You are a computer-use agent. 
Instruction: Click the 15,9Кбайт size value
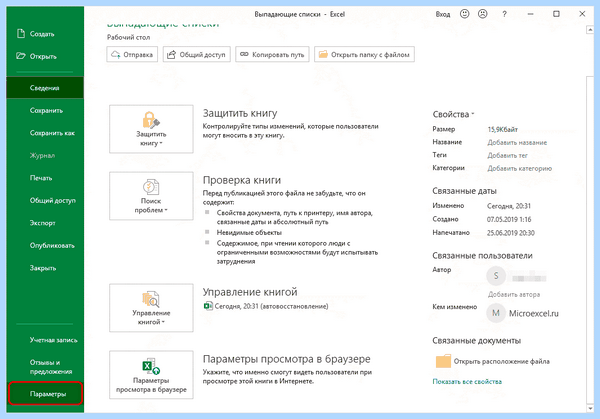pyautogui.click(x=502, y=129)
